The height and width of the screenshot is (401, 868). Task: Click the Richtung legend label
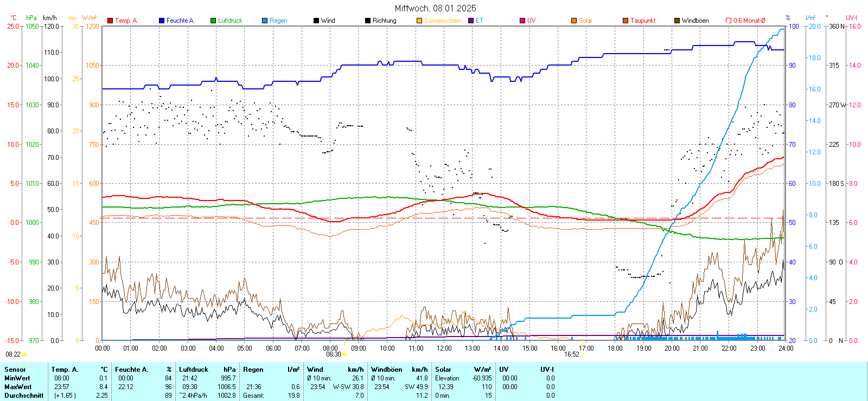coord(384,21)
